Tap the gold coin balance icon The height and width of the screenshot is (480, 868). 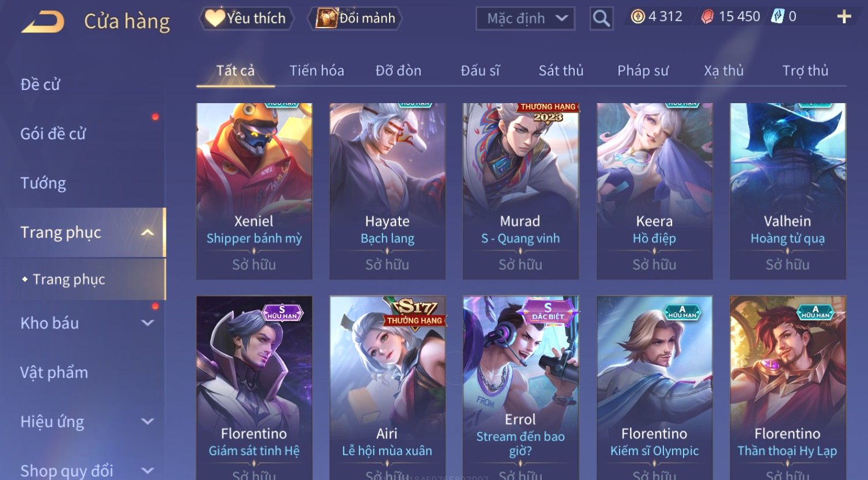[637, 17]
